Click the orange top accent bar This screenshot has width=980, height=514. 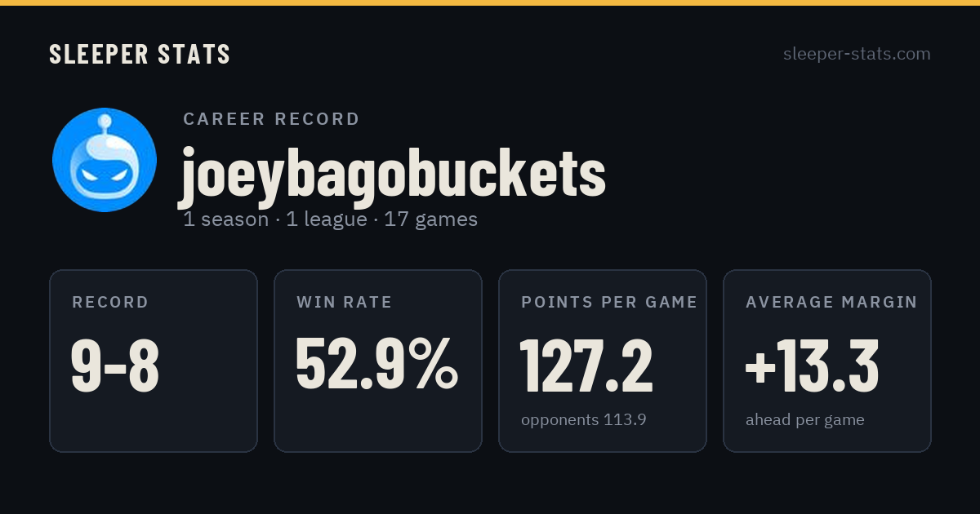point(490,2)
